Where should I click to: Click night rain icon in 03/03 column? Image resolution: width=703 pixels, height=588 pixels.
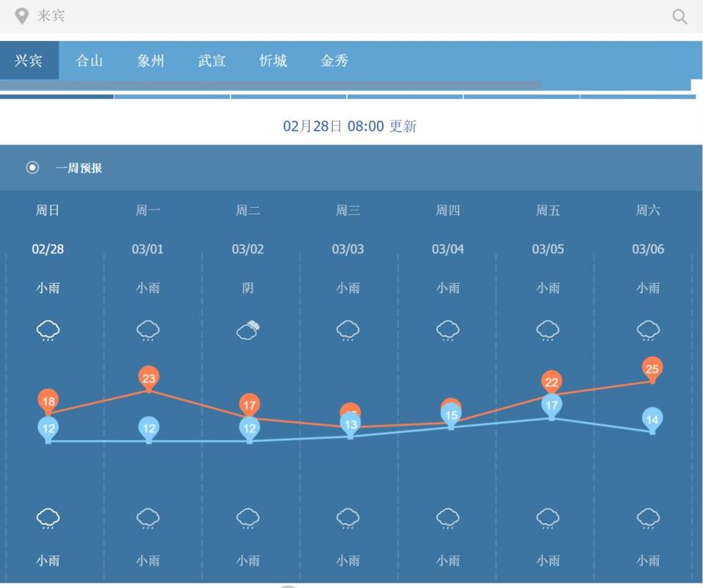coord(348,518)
